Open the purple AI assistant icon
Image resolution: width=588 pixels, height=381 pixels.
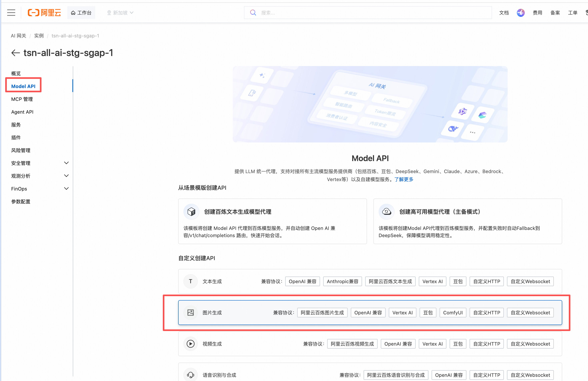[x=521, y=13]
